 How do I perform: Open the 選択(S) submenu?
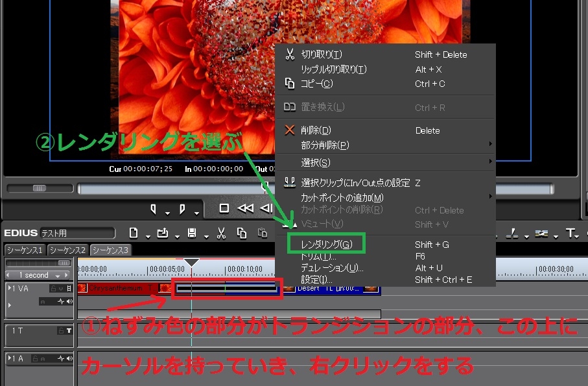coord(385,162)
